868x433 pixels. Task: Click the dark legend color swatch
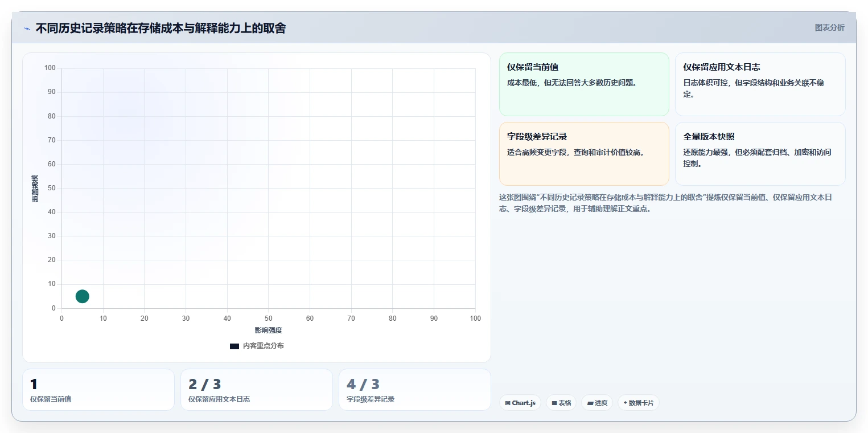point(235,346)
